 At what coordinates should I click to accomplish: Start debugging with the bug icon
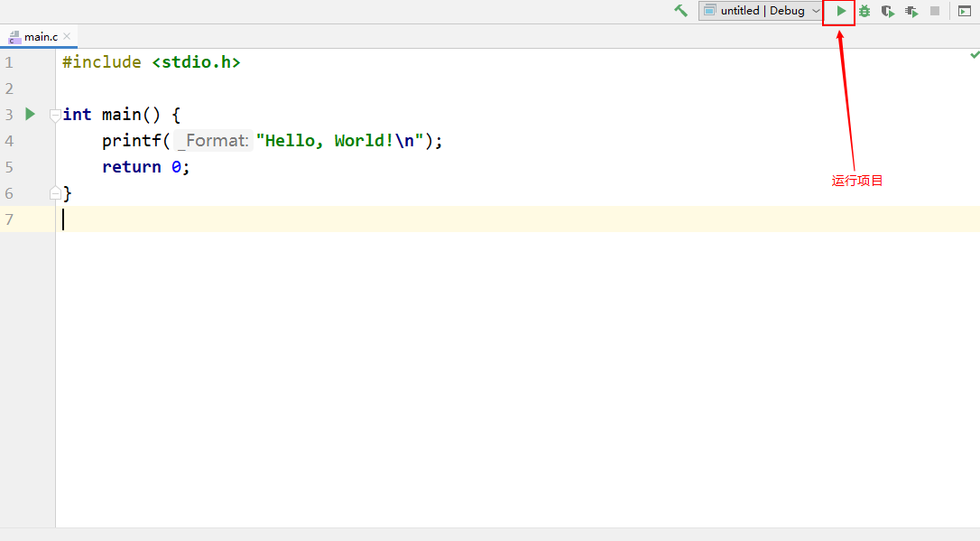click(x=864, y=11)
